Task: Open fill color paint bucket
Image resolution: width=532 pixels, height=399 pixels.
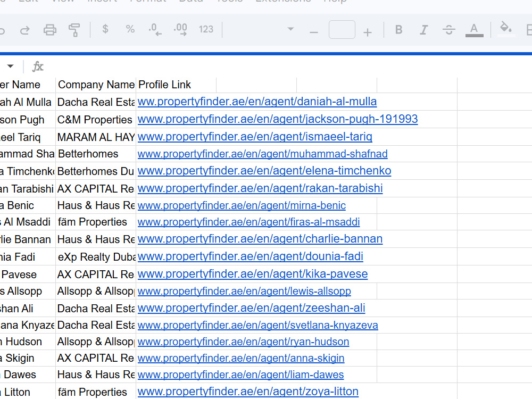Action: [506, 29]
